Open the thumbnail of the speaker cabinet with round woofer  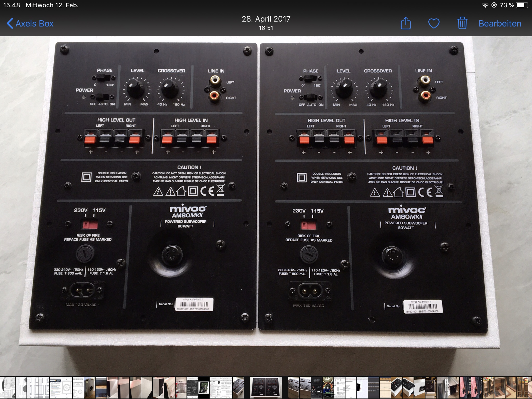(90, 388)
